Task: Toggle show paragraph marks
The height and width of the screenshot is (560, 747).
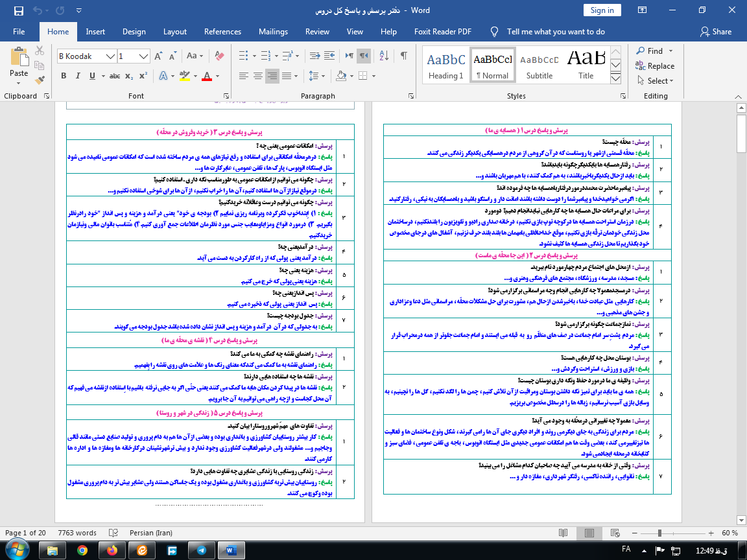Action: point(403,56)
